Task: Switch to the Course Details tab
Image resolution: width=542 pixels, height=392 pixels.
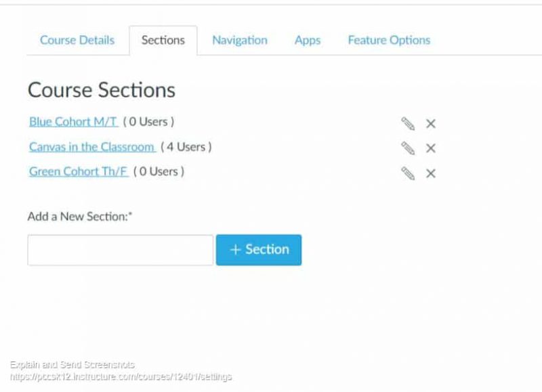Action: tap(77, 40)
